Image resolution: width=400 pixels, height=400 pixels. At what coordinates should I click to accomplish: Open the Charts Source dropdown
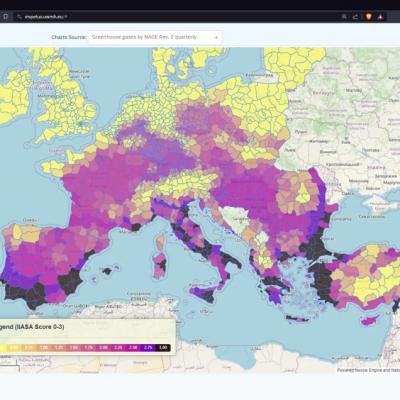point(155,37)
